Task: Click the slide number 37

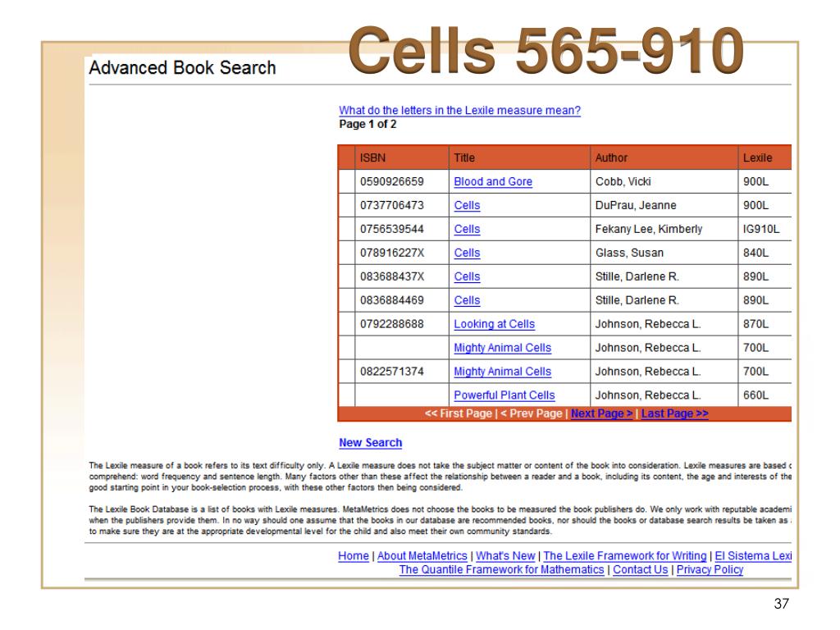Action: pos(782,604)
